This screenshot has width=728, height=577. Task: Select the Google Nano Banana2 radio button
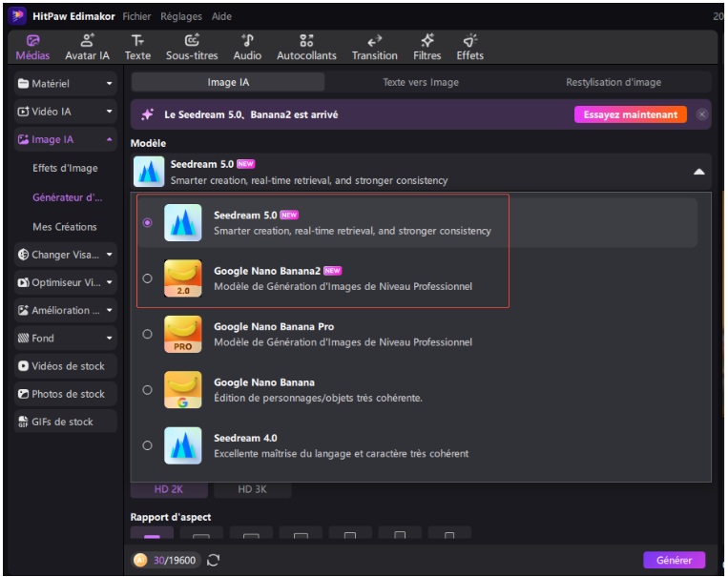(x=147, y=278)
